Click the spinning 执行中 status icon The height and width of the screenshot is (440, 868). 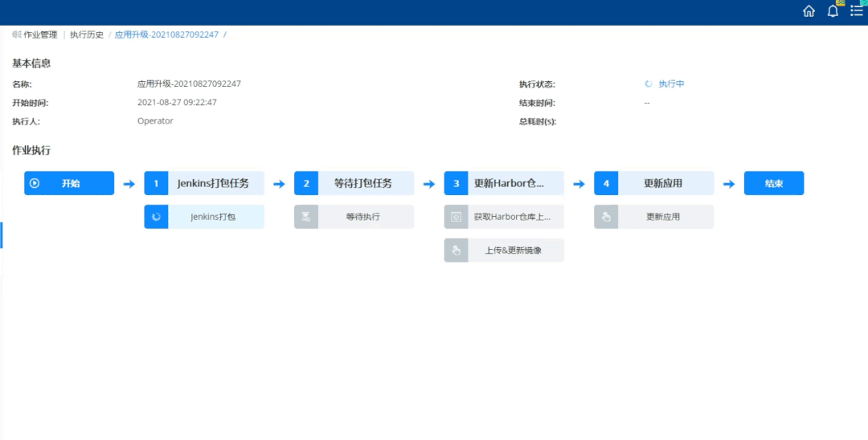649,84
